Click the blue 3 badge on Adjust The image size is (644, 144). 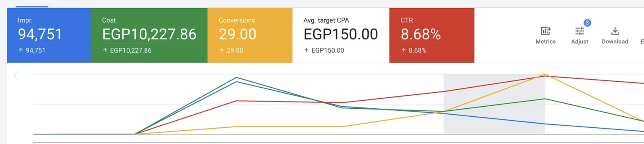click(x=587, y=23)
